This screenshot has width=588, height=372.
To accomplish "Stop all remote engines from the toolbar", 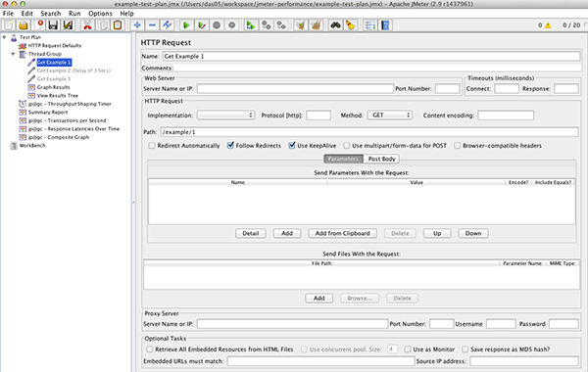I will pos(266,25).
